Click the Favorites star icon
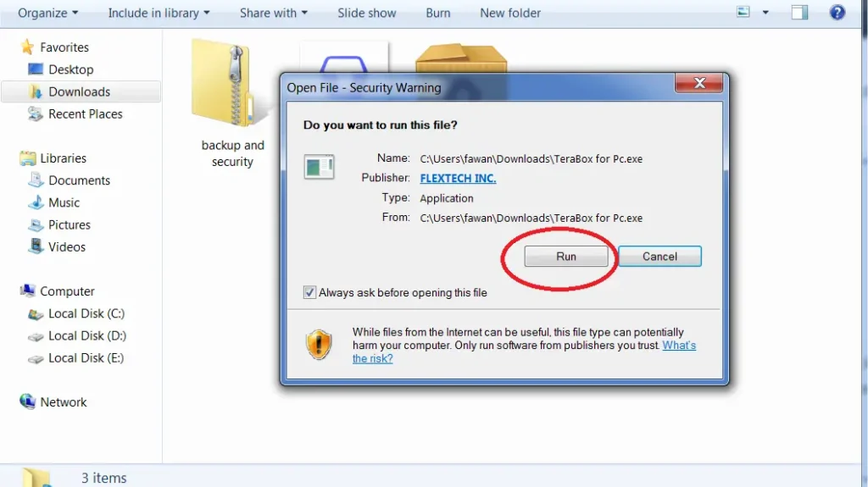Image resolution: width=868 pixels, height=487 pixels. (x=26, y=47)
